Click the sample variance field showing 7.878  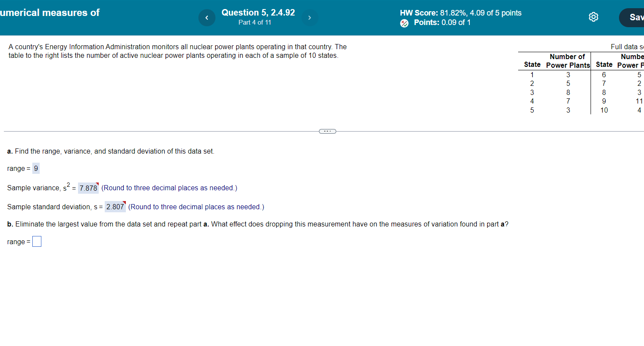pos(88,188)
